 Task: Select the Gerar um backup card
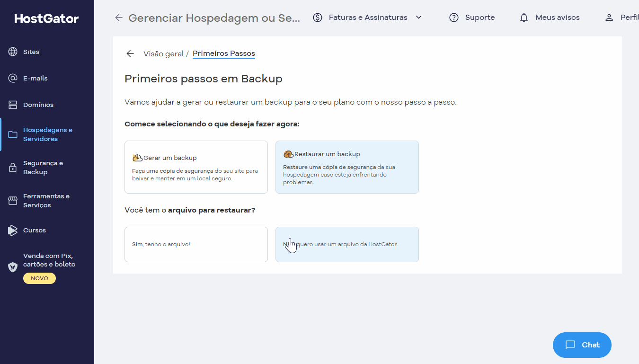click(196, 167)
